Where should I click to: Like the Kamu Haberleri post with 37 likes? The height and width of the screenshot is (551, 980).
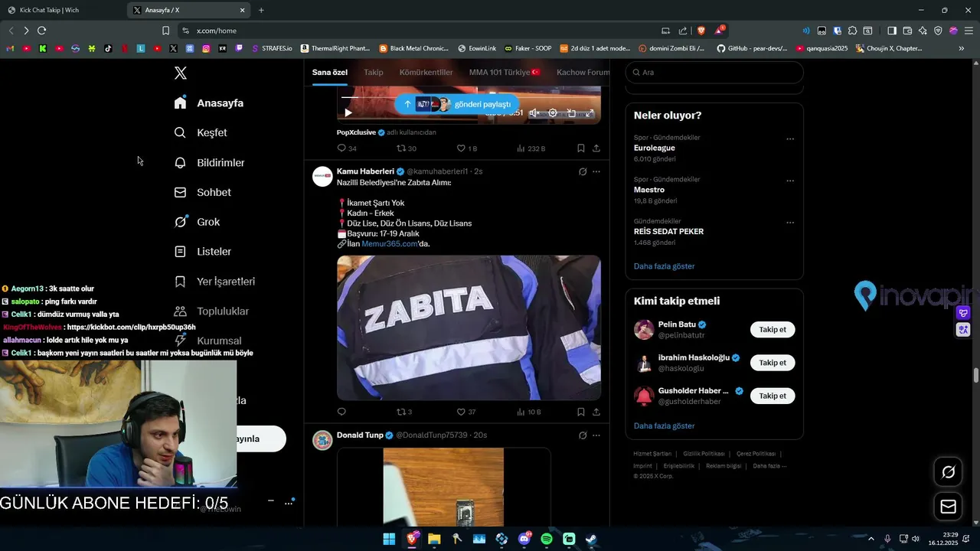pyautogui.click(x=465, y=412)
